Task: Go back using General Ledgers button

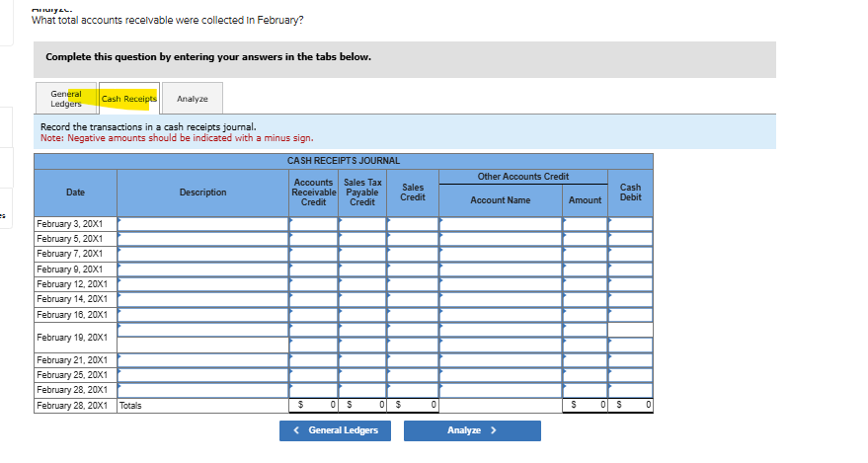Action: [335, 430]
